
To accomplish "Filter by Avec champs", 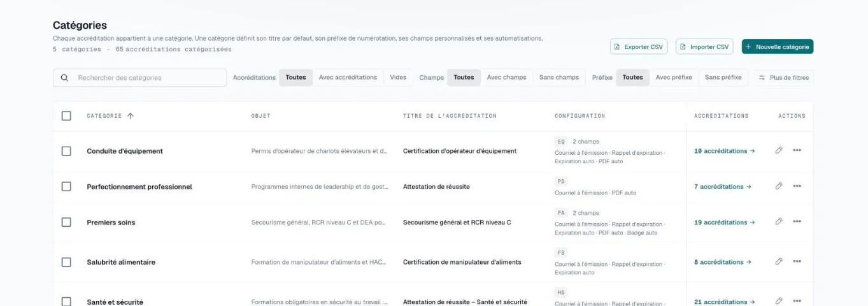I will pyautogui.click(x=507, y=77).
